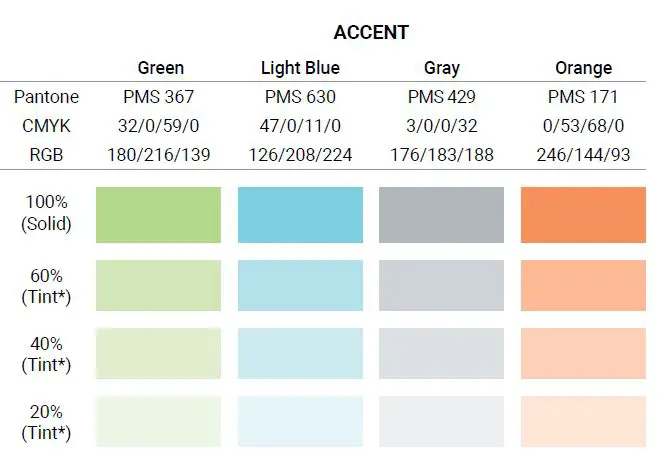Pick the 40% tint Gray swatch
The height and width of the screenshot is (457, 665).
click(x=442, y=352)
